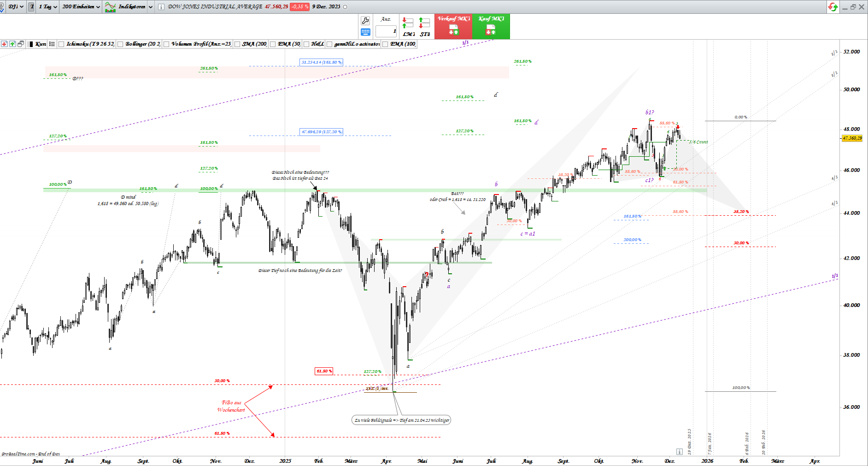Check the SMA (200) indicator box

(237, 44)
